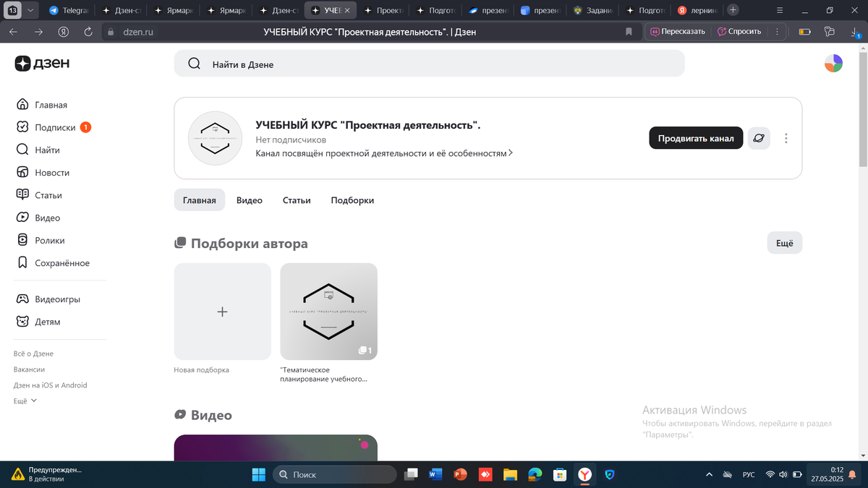Open File Explorer from the taskbar
This screenshot has width=868, height=488.
pyautogui.click(x=510, y=474)
